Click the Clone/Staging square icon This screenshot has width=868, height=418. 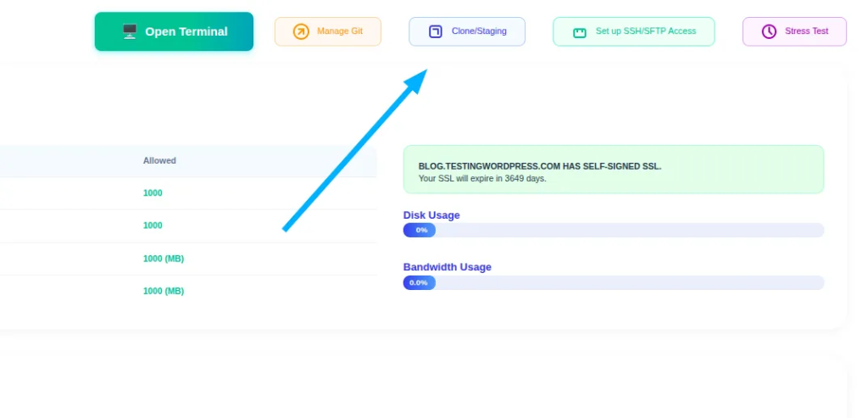tap(435, 31)
